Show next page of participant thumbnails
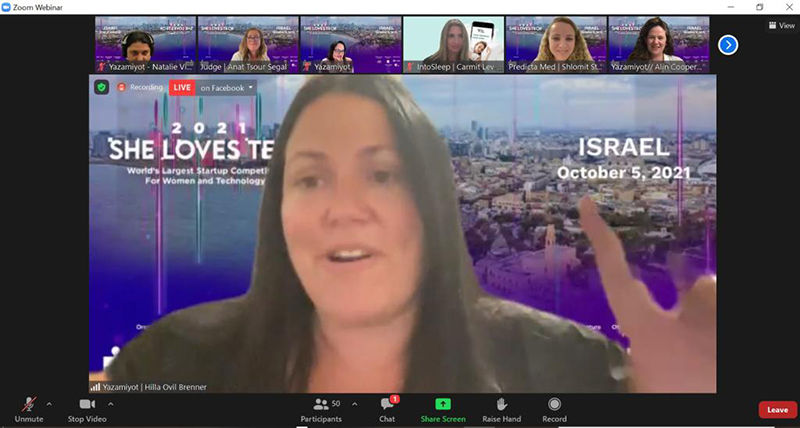 coord(728,45)
